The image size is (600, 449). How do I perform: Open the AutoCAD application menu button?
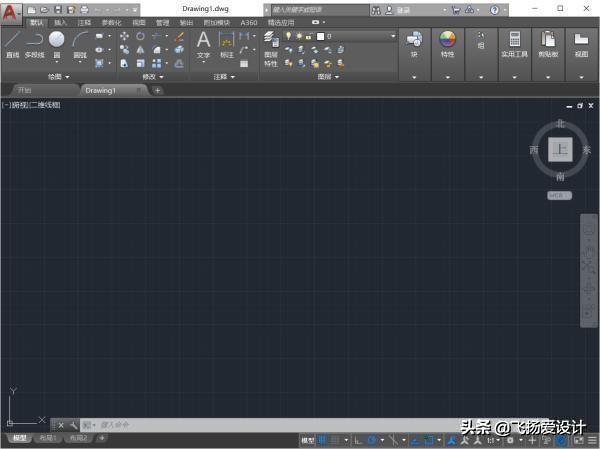10,13
